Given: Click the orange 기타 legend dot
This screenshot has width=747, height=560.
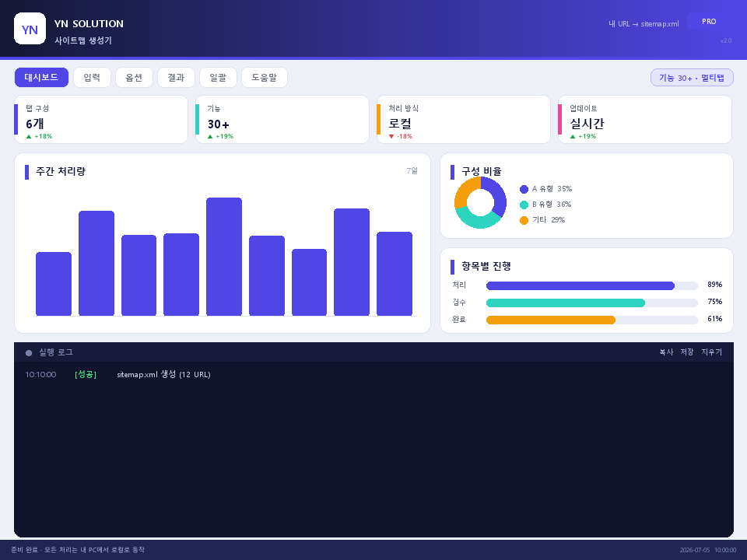Looking at the screenshot, I should [524, 220].
